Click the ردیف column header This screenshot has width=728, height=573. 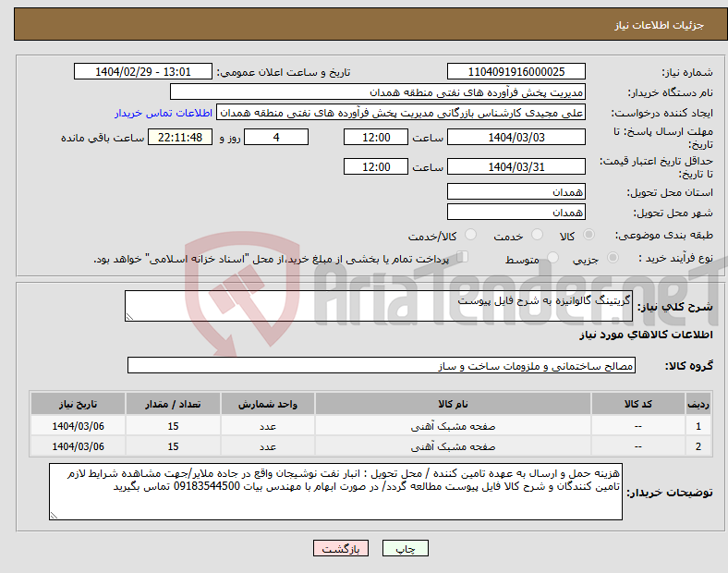coord(698,404)
